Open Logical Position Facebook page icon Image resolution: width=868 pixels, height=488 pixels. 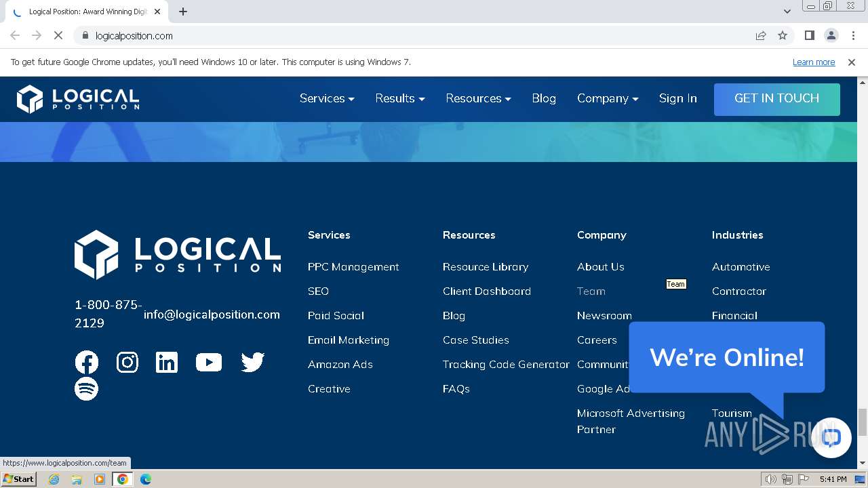coord(87,363)
